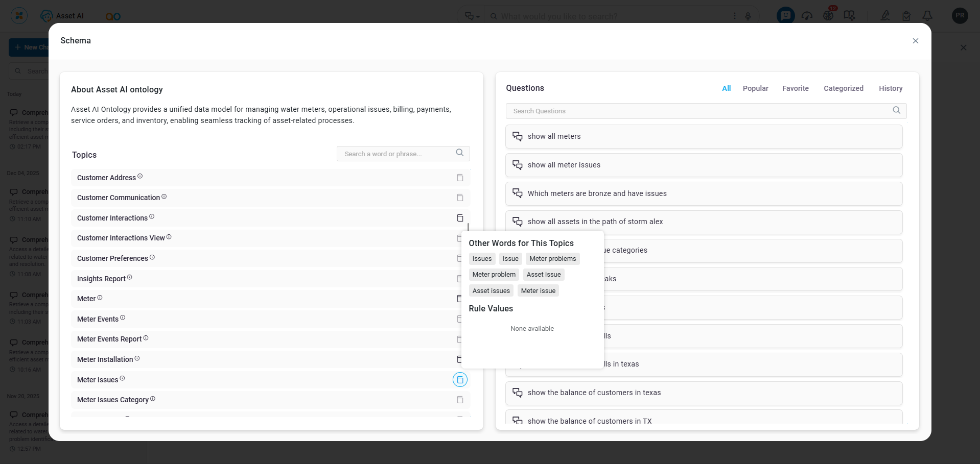Focus the 'Search a word or phrase' field

pyautogui.click(x=396, y=154)
